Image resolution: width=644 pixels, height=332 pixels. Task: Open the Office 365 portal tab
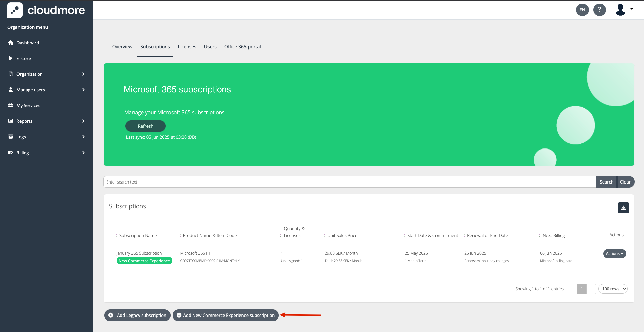coord(242,47)
